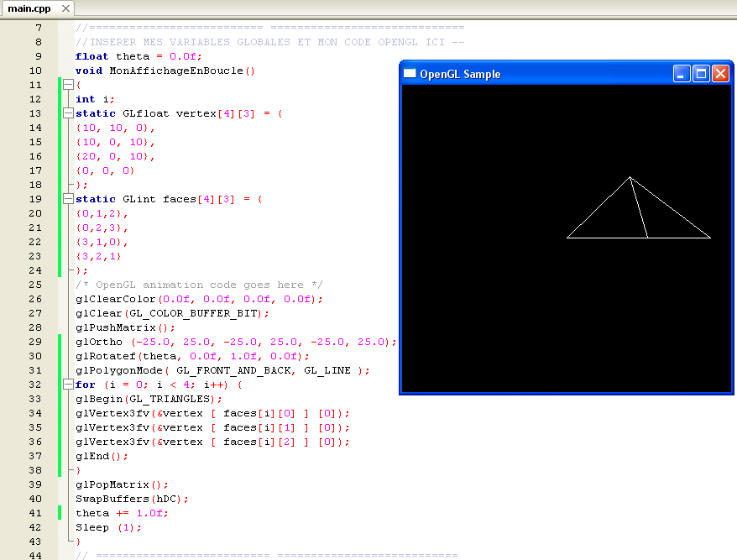Click 'glClear(GL_COLOR_BUFFER_BIT);' line
The width and height of the screenshot is (737, 560).
point(172,314)
